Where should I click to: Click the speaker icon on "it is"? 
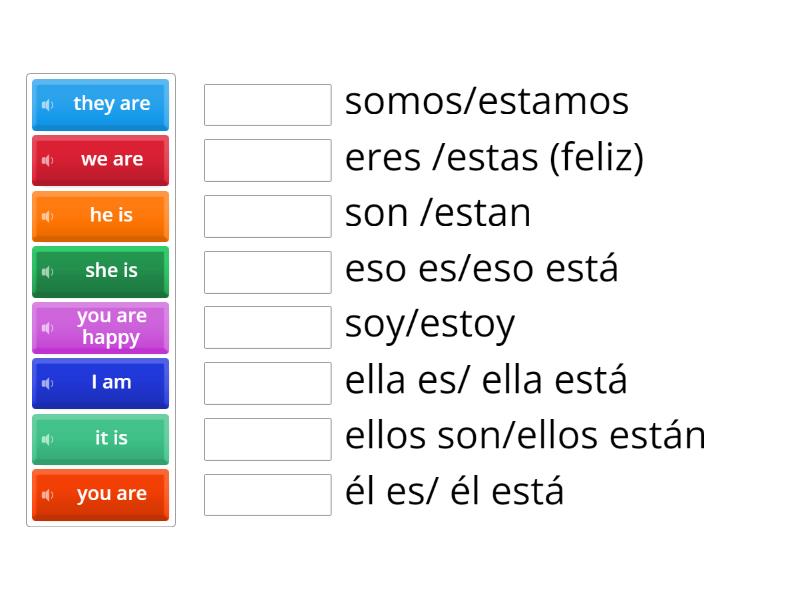48,439
